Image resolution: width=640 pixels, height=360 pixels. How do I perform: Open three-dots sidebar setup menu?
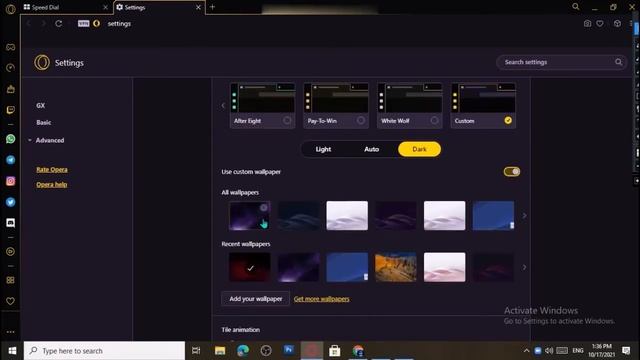coord(11,332)
